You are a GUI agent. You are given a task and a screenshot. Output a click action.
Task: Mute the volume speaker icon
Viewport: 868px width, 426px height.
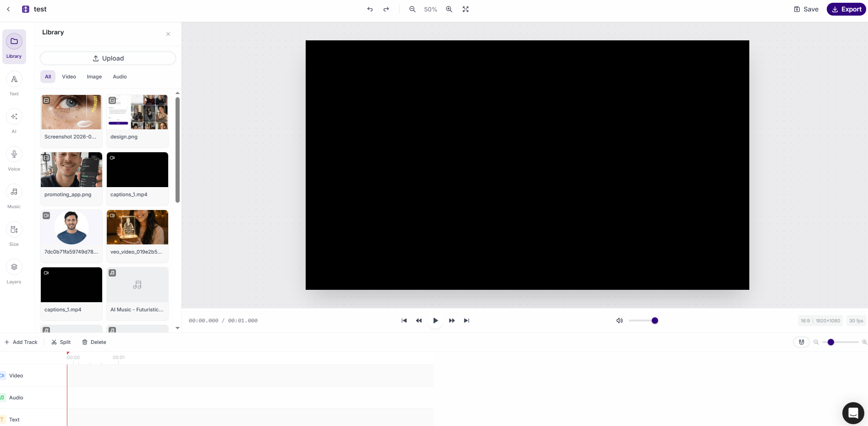coord(620,321)
